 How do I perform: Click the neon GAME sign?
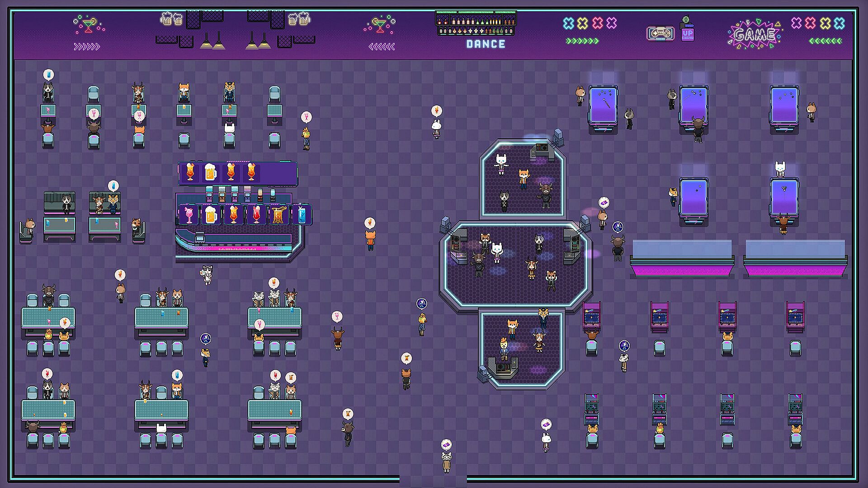(754, 34)
